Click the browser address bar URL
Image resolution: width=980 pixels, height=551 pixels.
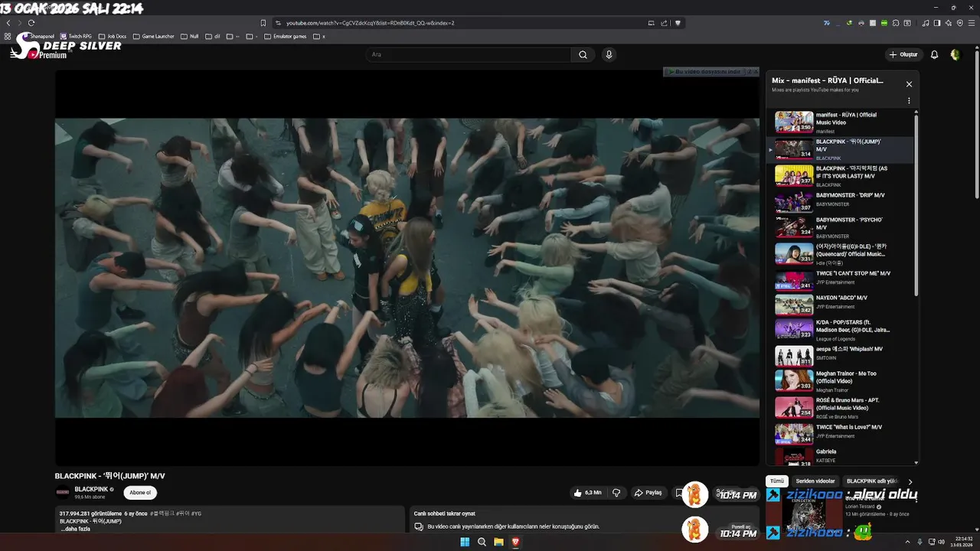[370, 23]
